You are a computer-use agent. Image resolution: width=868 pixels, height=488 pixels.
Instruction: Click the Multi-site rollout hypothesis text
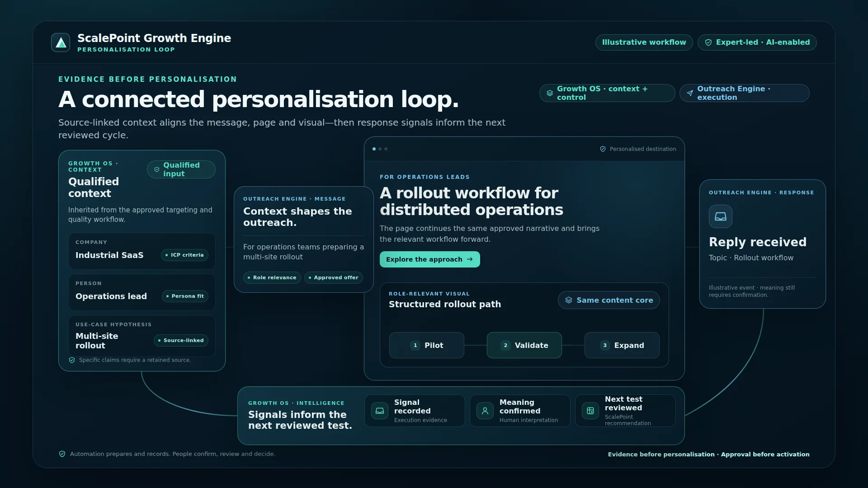tap(97, 341)
